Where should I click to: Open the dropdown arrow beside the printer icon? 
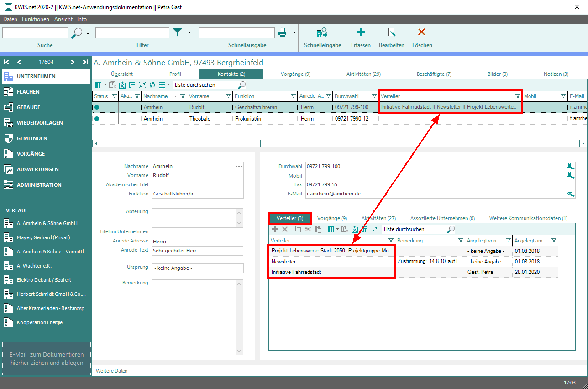tap(294, 32)
